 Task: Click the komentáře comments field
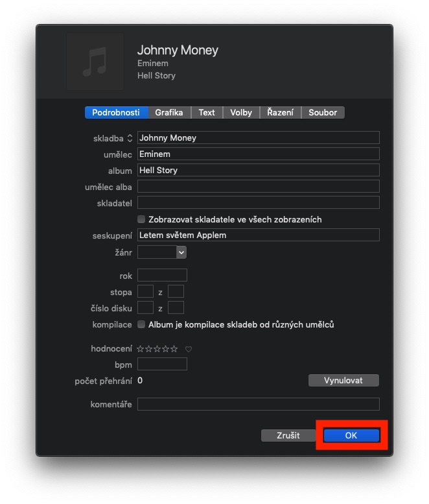[x=259, y=404]
